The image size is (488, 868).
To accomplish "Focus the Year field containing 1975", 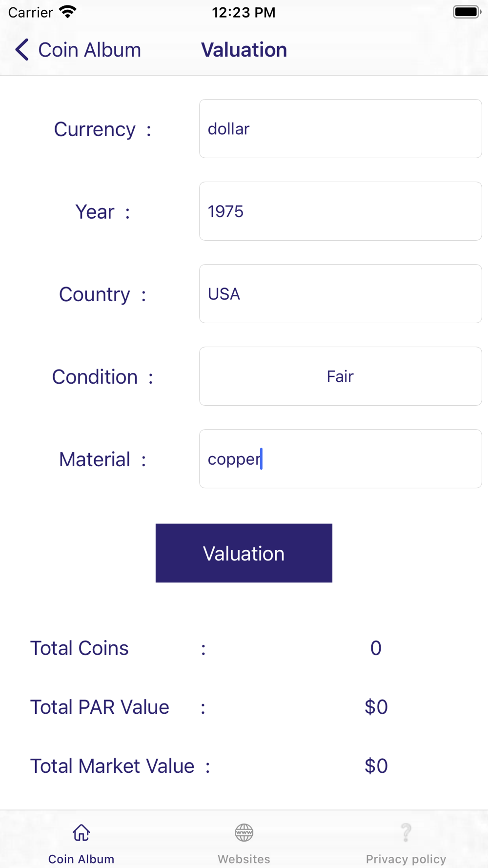I will pos(341,211).
